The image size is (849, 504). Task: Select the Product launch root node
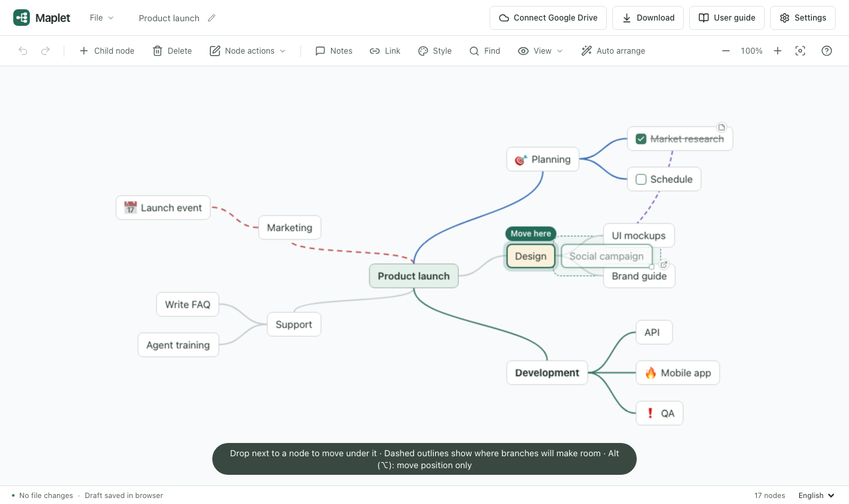414,276
